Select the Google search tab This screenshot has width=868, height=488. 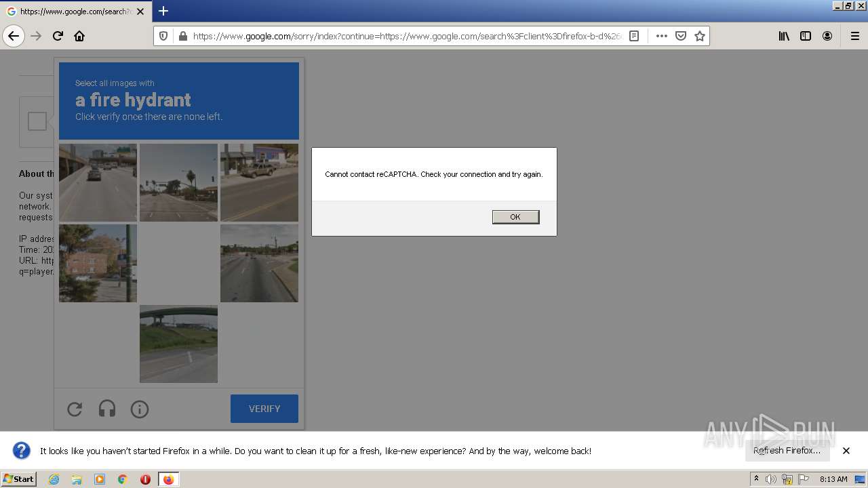(x=76, y=12)
